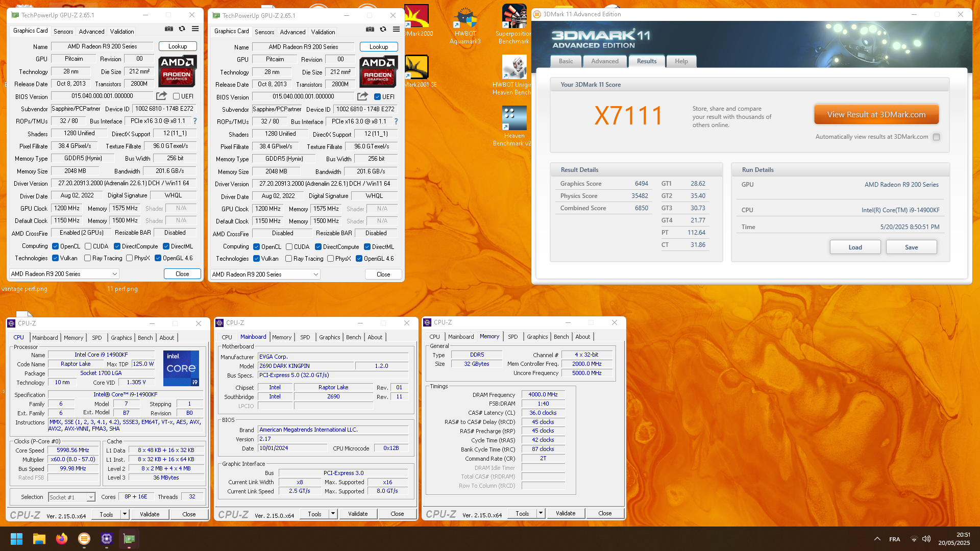Switch to Advanced tab in right GPU-Z
The image size is (980, 551).
292,32
